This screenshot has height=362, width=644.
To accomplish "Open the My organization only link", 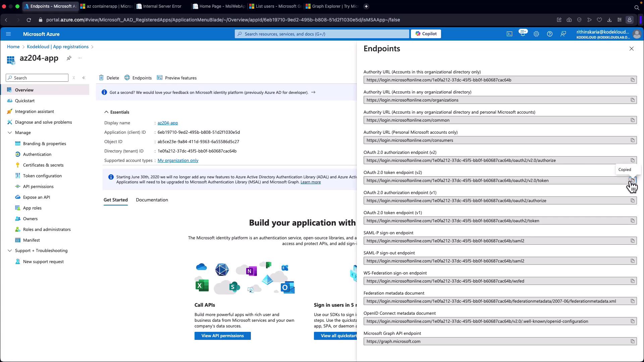I will click(178, 160).
